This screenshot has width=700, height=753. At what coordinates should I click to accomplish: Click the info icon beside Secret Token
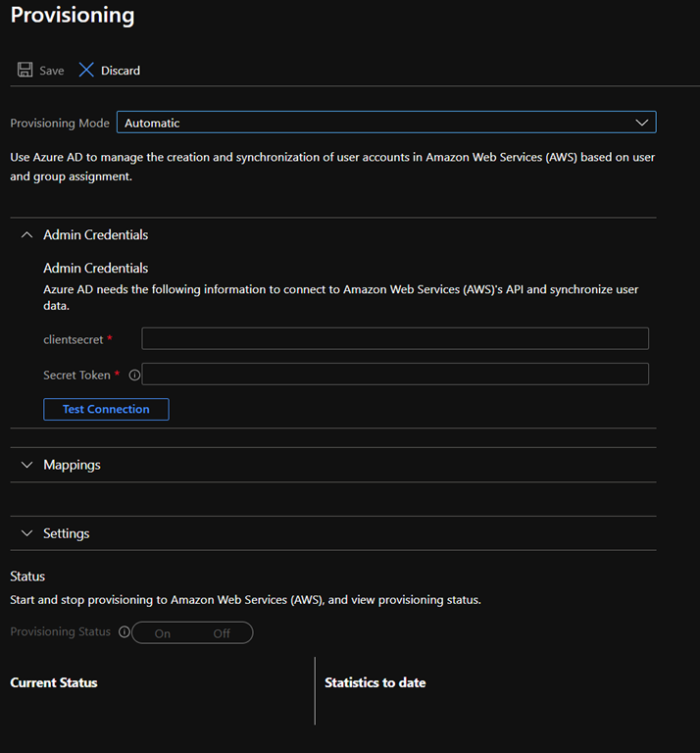point(134,375)
